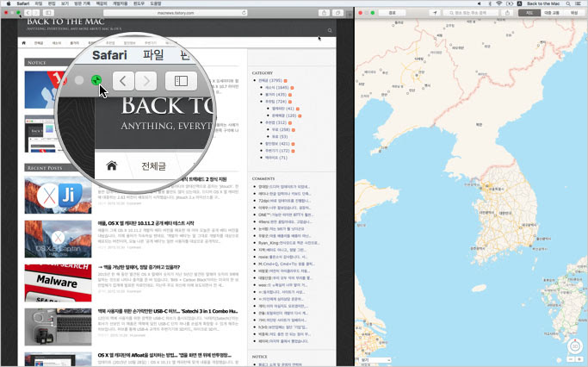Image resolution: width=588 pixels, height=367 pixels.
Task: Reload the page with the refresh icon
Action: point(244,13)
